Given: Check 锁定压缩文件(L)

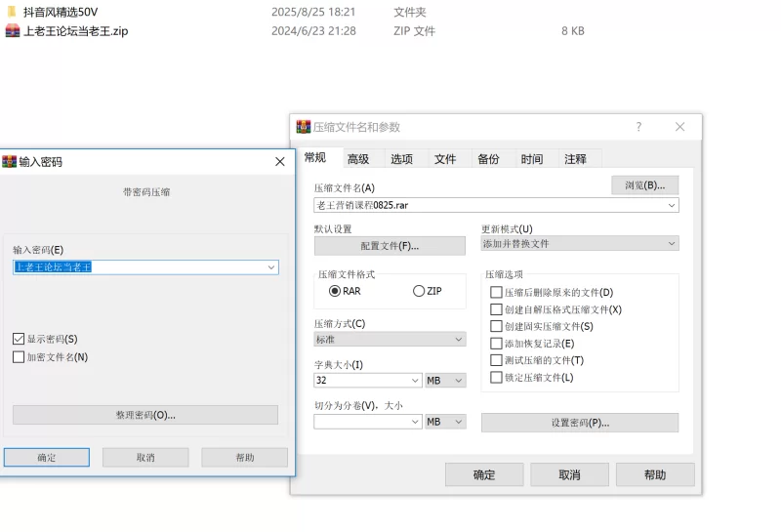Looking at the screenshot, I should (x=496, y=377).
